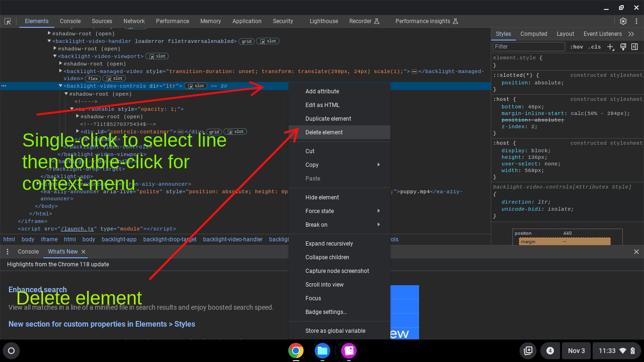Collapse shadow-root under backlight-video-controls
This screenshot has height=362, width=644.
(66, 94)
